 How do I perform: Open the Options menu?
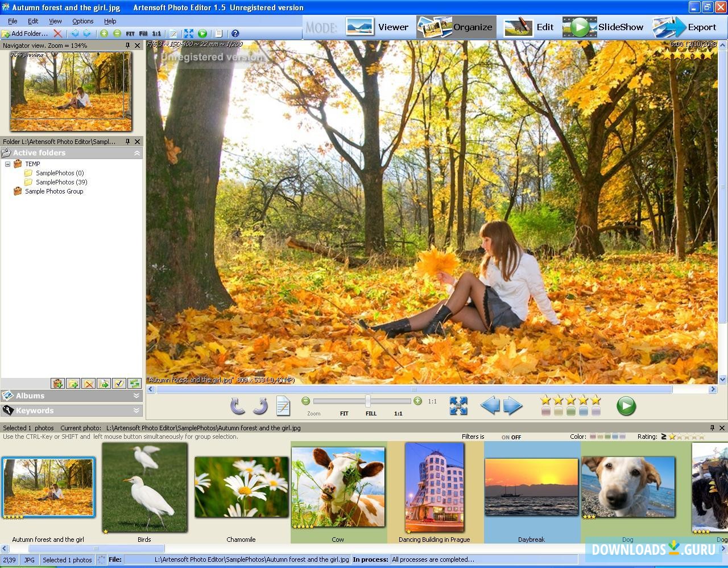(82, 20)
